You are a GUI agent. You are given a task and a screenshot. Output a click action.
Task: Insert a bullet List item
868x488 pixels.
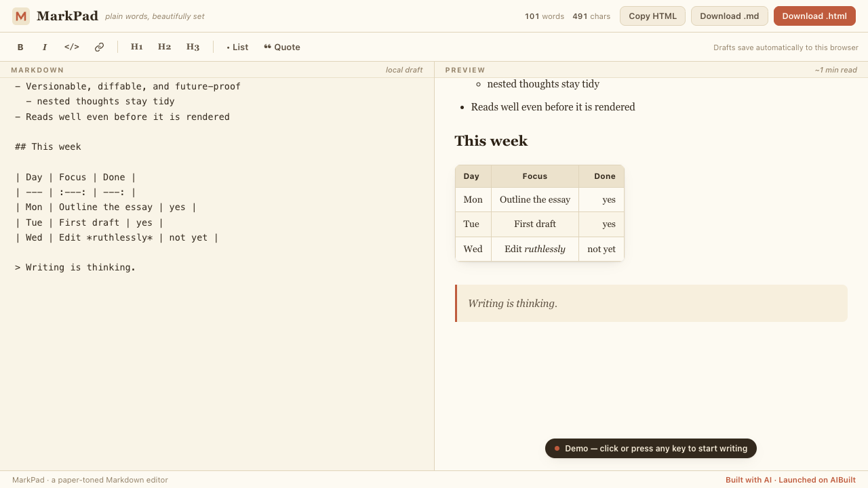pos(237,47)
